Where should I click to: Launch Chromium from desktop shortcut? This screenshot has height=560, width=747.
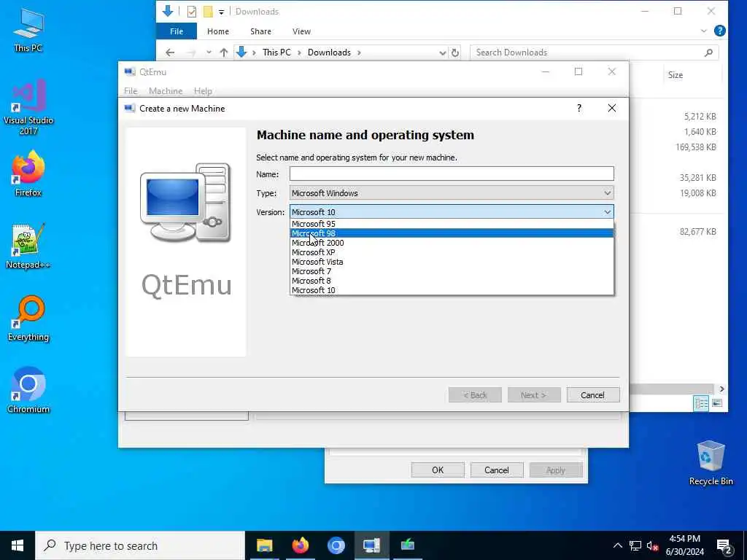[28, 391]
